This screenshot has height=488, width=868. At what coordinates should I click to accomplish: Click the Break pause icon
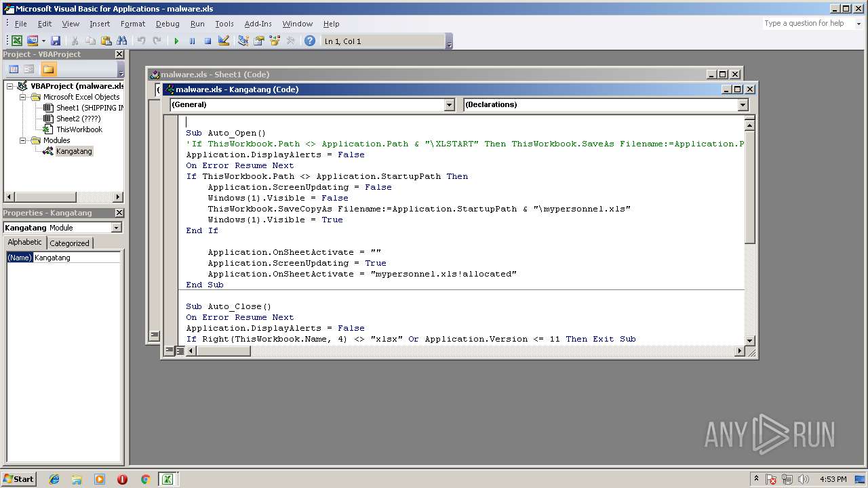tap(192, 41)
